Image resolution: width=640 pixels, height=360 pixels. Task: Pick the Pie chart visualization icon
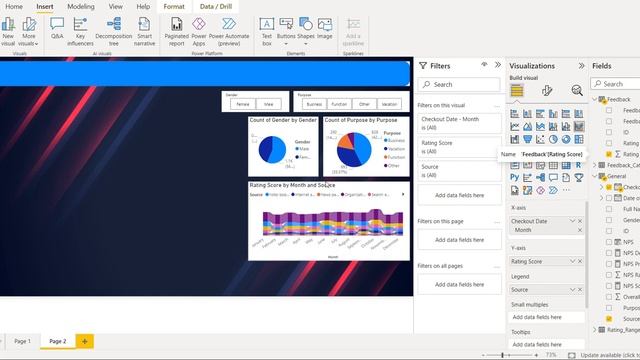(x=553, y=139)
